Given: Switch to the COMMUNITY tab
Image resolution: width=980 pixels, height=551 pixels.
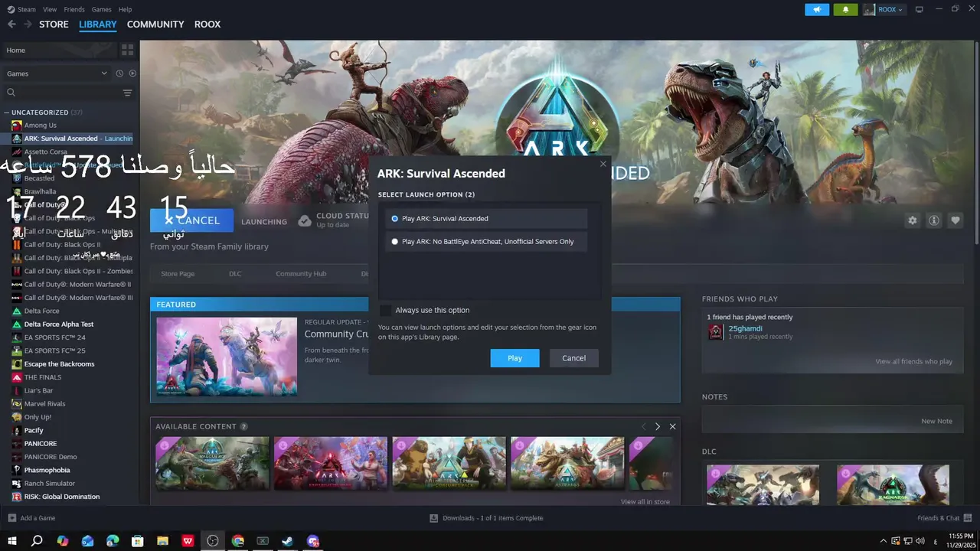Looking at the screenshot, I should click(155, 24).
